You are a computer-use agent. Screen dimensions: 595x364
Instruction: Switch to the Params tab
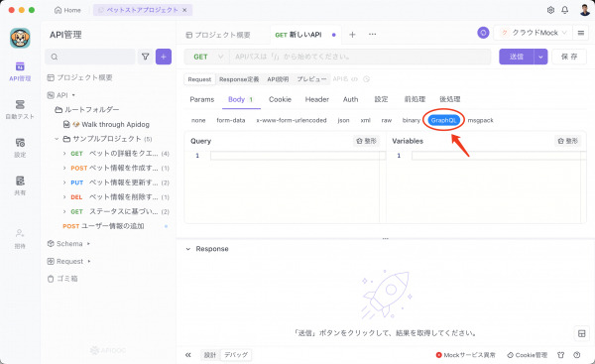(202, 99)
